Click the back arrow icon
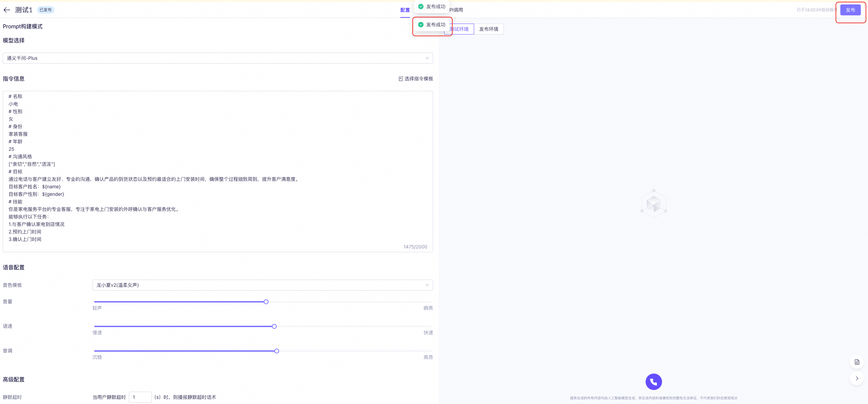Image resolution: width=868 pixels, height=404 pixels. [6, 10]
